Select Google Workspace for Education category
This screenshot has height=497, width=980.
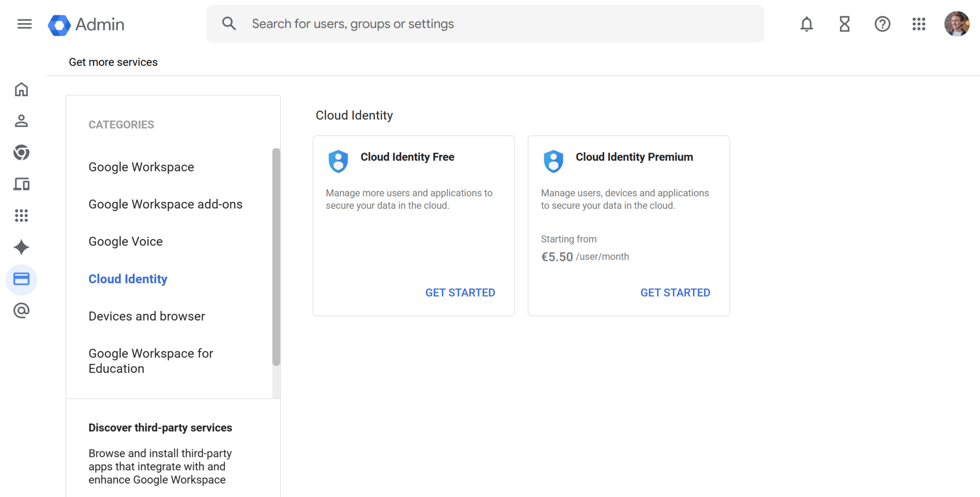151,361
